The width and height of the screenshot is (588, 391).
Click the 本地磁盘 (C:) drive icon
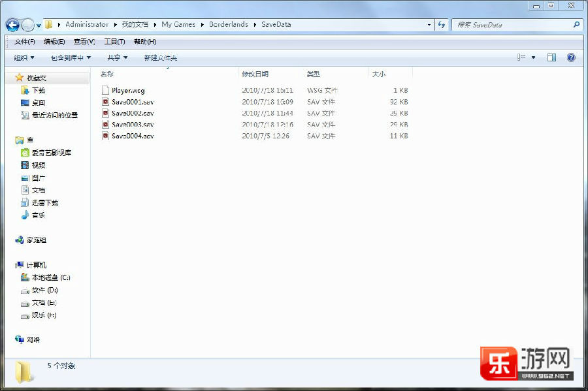(x=25, y=277)
